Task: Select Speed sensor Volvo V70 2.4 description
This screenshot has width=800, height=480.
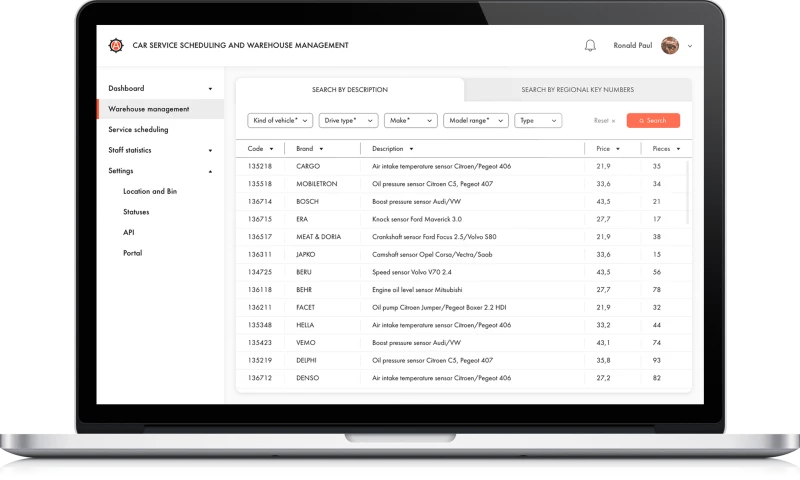Action: point(412,272)
